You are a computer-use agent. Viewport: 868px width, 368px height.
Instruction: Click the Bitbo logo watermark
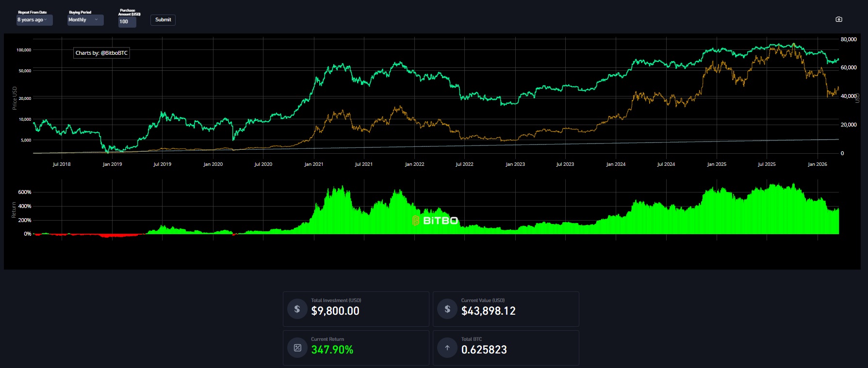[x=435, y=221]
